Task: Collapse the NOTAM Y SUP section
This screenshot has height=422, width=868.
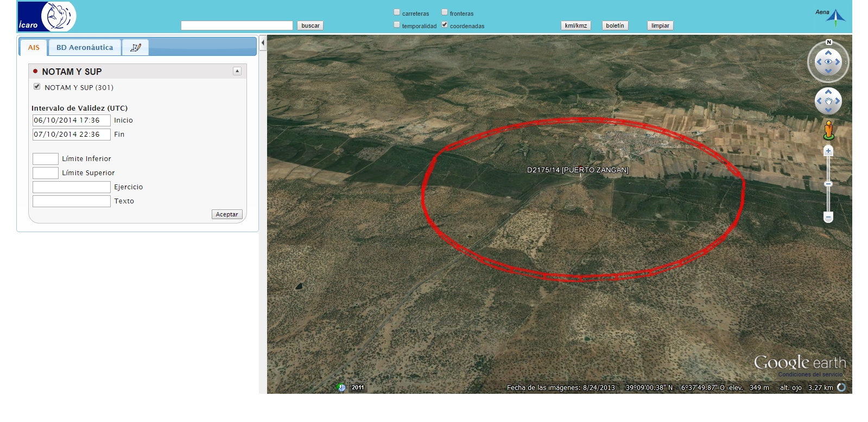Action: click(x=237, y=71)
